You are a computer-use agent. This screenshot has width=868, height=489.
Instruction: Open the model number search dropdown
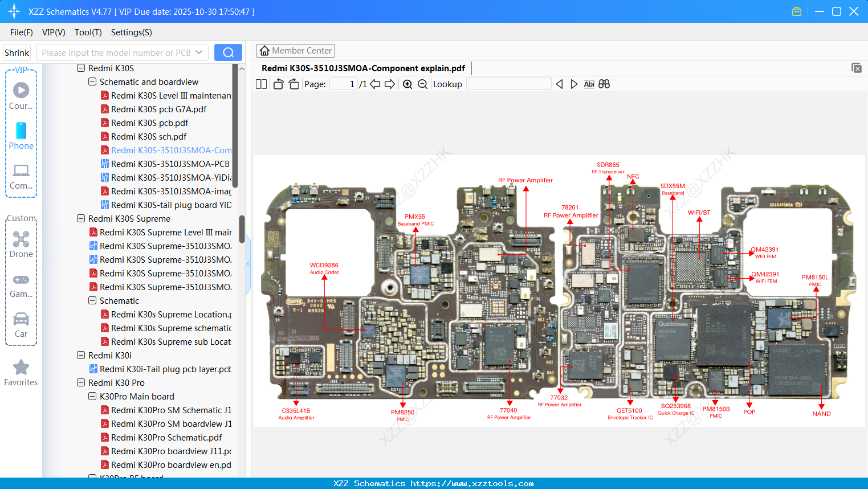[199, 52]
